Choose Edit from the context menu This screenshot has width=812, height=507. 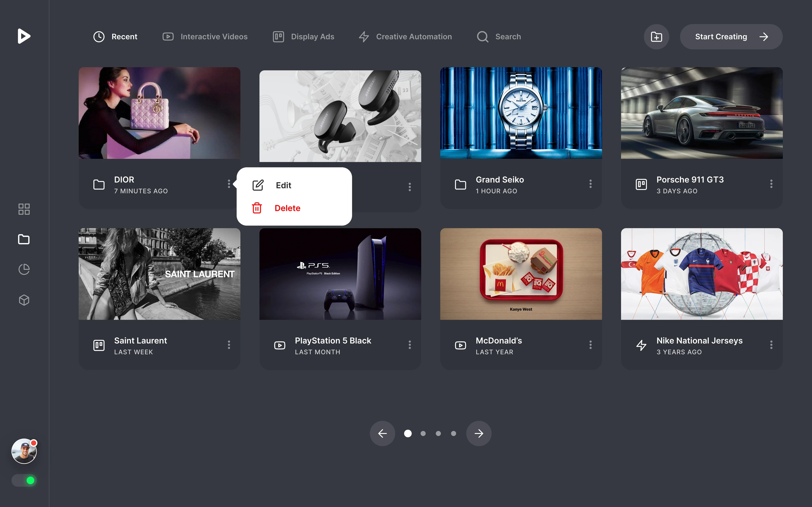283,185
